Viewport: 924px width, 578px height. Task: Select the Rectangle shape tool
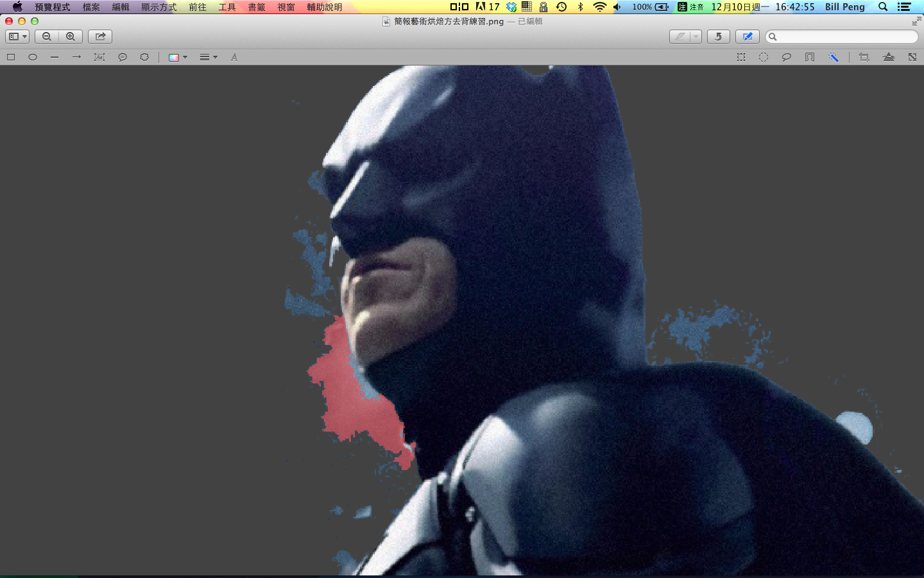[11, 57]
